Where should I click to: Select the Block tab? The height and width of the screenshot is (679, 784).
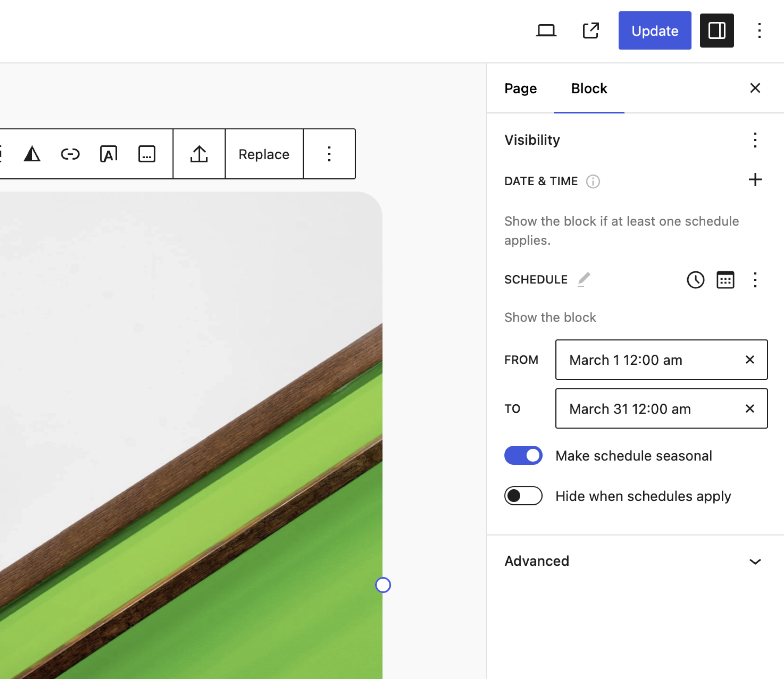click(589, 88)
